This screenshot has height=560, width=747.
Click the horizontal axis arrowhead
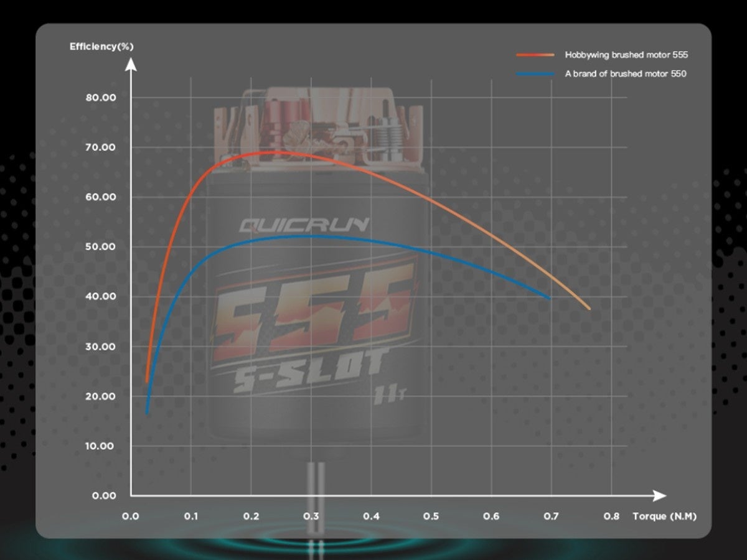[660, 496]
